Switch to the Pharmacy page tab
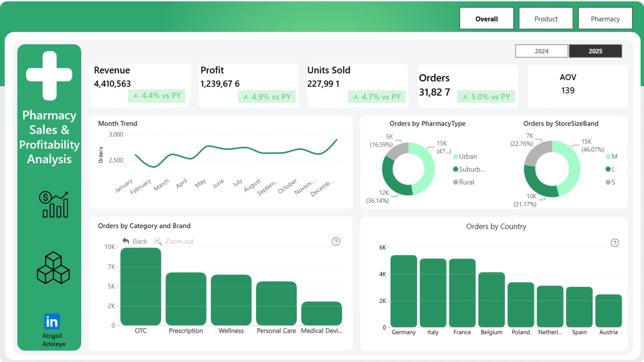The height and width of the screenshot is (362, 644). 605,19
